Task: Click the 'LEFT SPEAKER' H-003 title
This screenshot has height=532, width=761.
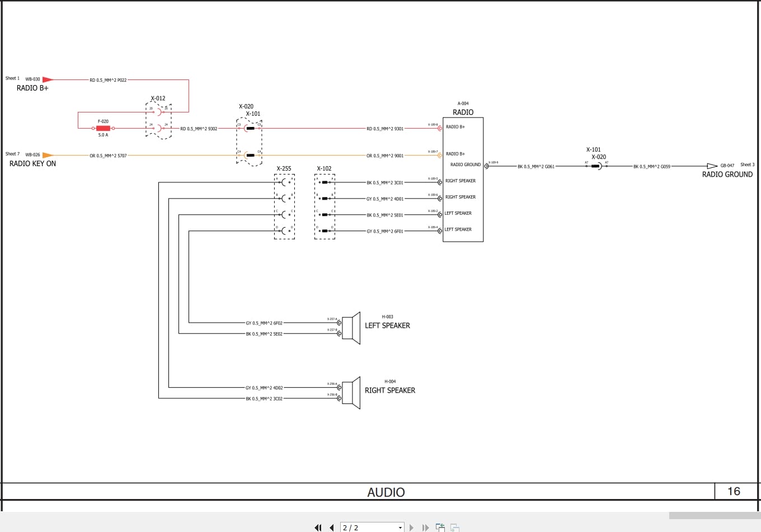Action: pyautogui.click(x=387, y=326)
